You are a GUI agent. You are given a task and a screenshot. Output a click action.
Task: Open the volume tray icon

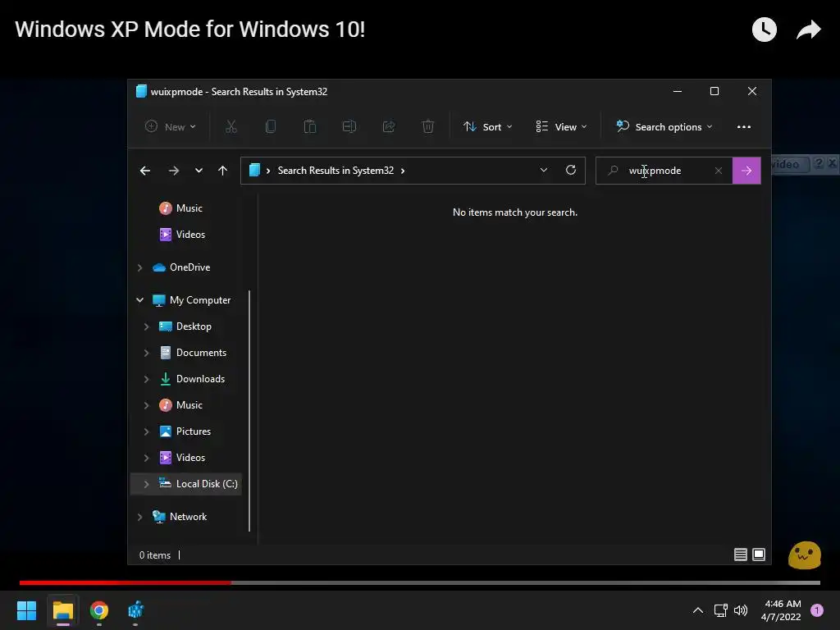tap(741, 610)
